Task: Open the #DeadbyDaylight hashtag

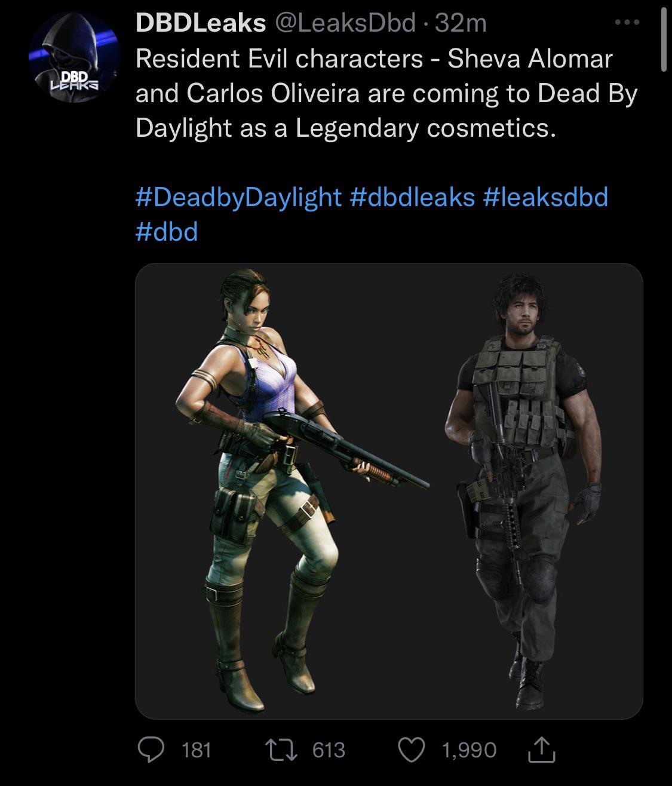Action: 238,196
